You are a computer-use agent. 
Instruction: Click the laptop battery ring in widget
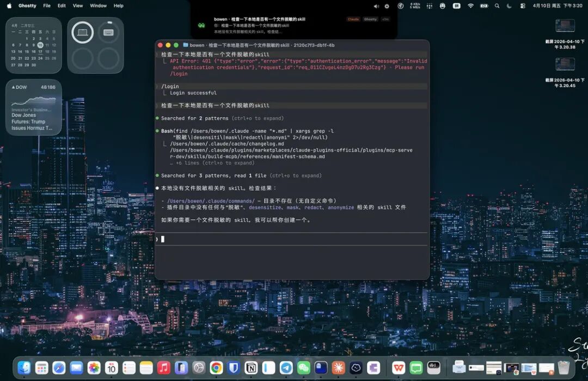83,33
